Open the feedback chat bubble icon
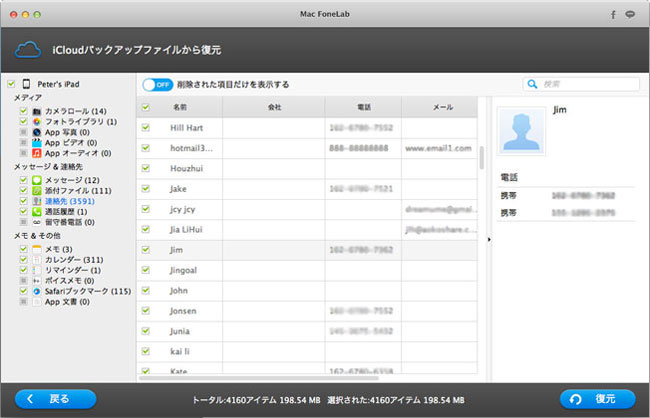650x418 pixels. [632, 16]
